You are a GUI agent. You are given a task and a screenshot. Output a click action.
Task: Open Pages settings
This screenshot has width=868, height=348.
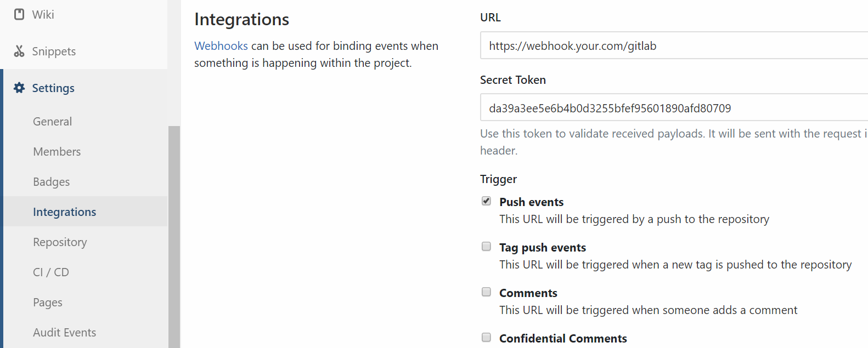[x=48, y=303]
